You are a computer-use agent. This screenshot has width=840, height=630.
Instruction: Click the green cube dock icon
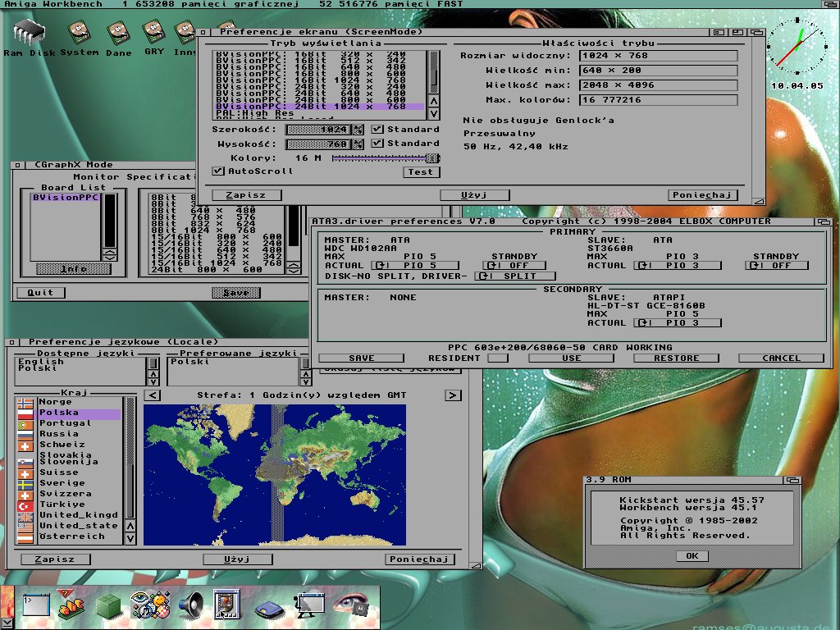point(109,606)
